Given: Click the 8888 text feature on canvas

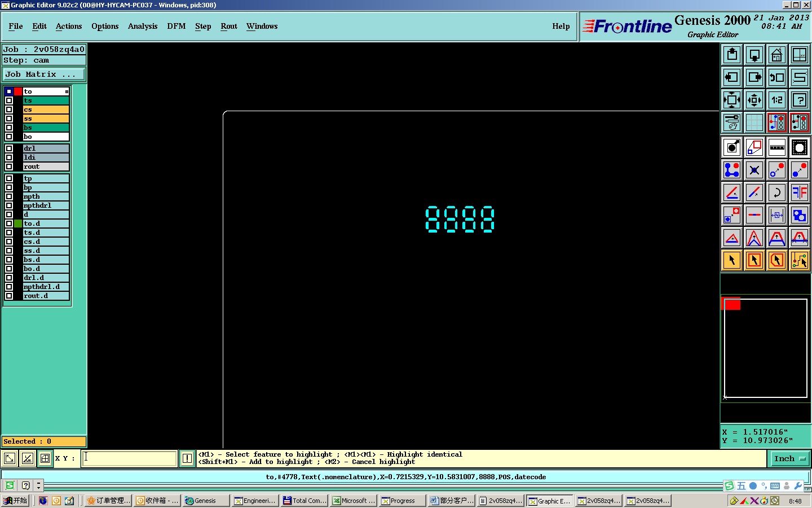Looking at the screenshot, I should tap(460, 219).
